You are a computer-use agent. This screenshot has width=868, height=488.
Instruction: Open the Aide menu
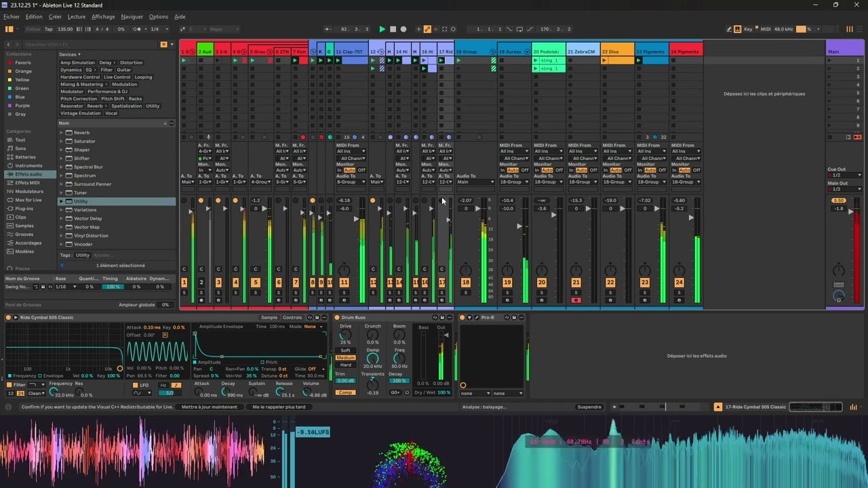pyautogui.click(x=180, y=17)
